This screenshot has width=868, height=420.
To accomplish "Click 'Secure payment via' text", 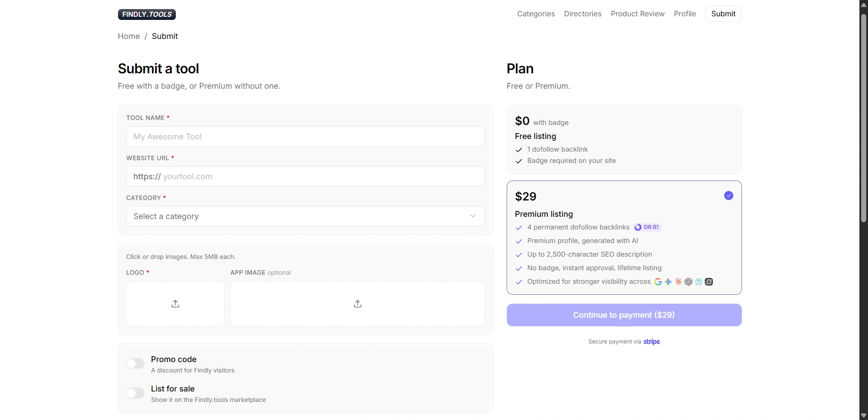I will [x=614, y=342].
